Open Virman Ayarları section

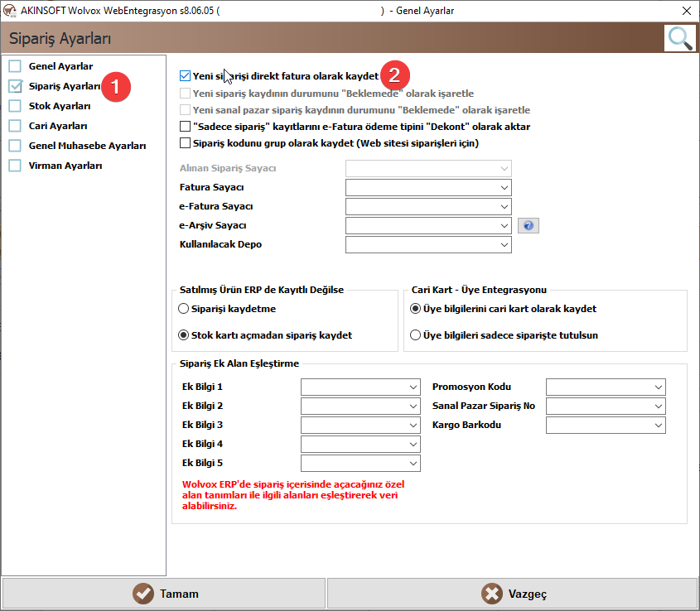65,166
